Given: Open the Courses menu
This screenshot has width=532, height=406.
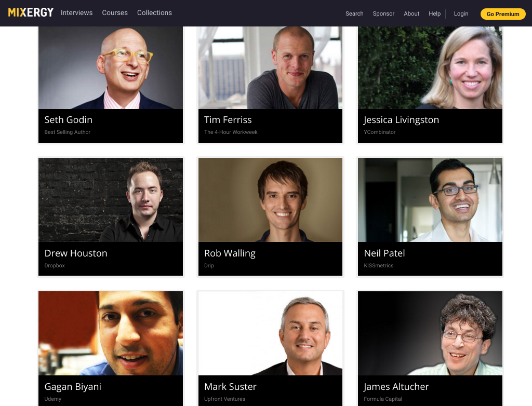Looking at the screenshot, I should tap(115, 13).
